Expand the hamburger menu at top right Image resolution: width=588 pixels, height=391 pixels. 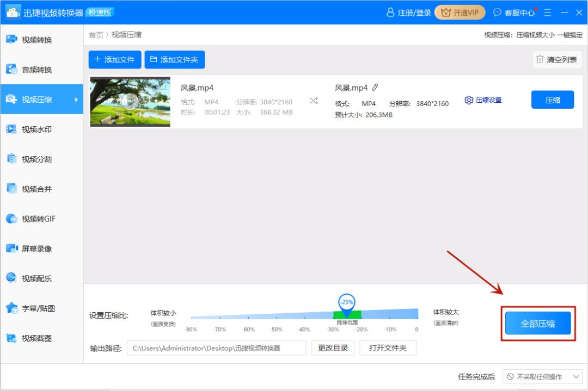coord(547,12)
